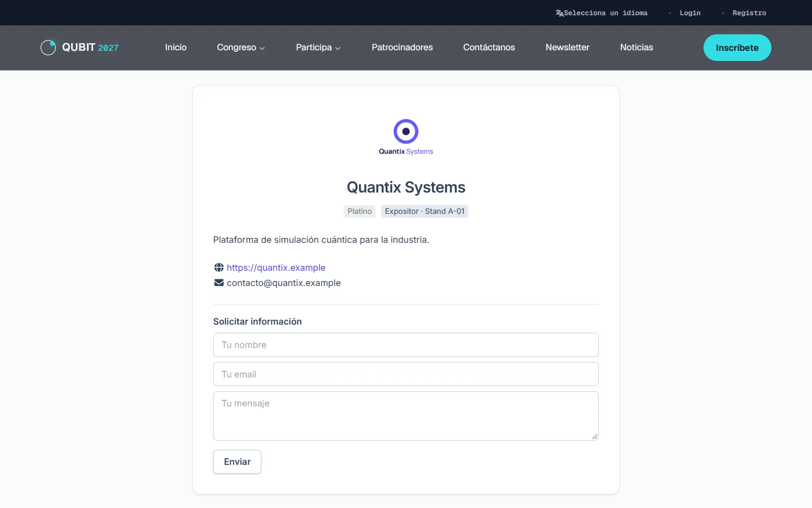Click the Plataforma de simulación cuántica description
Viewport: 812px width, 508px height.
tap(321, 240)
